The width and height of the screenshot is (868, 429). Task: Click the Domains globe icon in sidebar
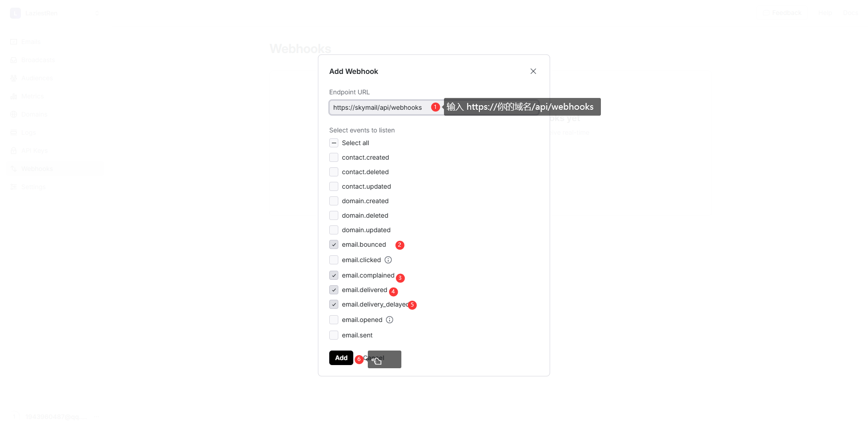[14, 114]
